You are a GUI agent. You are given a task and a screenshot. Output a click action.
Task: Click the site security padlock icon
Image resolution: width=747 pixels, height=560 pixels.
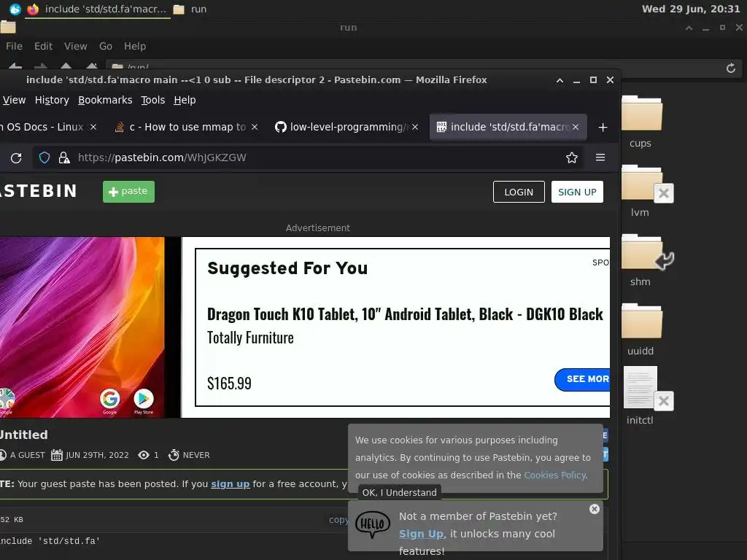[64, 157]
